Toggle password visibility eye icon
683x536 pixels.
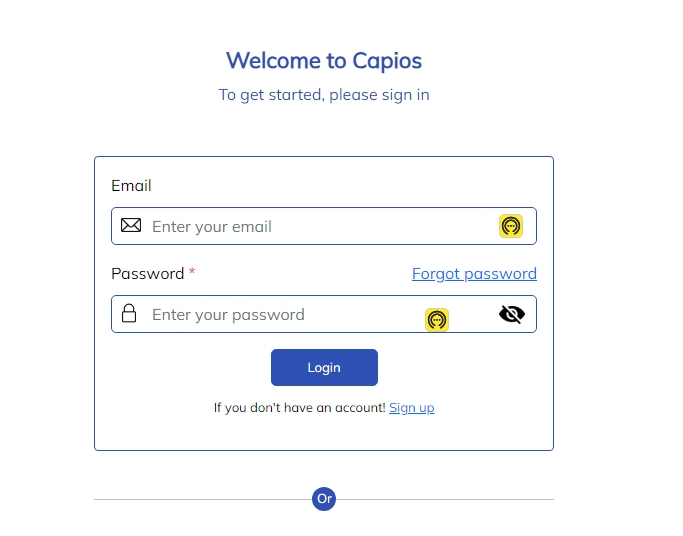click(x=512, y=314)
